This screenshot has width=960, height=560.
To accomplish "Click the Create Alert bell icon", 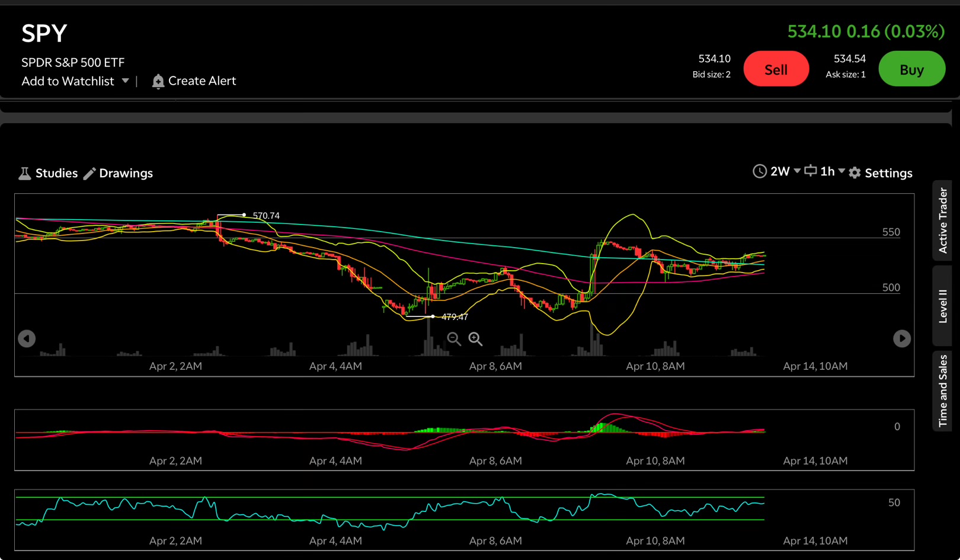I will [x=158, y=81].
